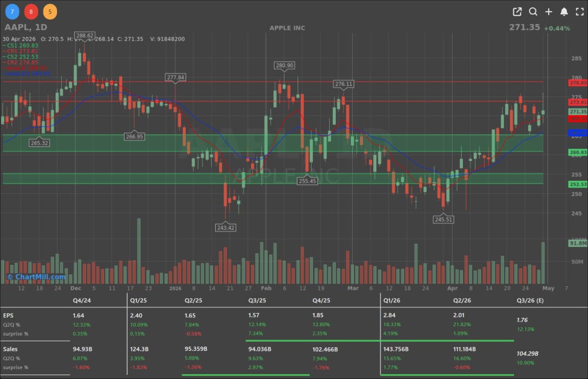
Task: Click the 91.8M volume axis tag
Action: coord(578,243)
